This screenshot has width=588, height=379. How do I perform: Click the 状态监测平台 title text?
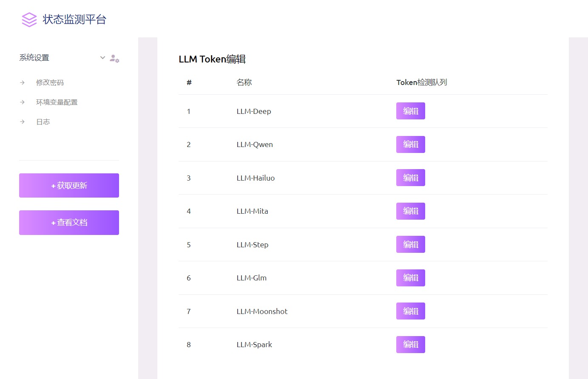tap(74, 20)
